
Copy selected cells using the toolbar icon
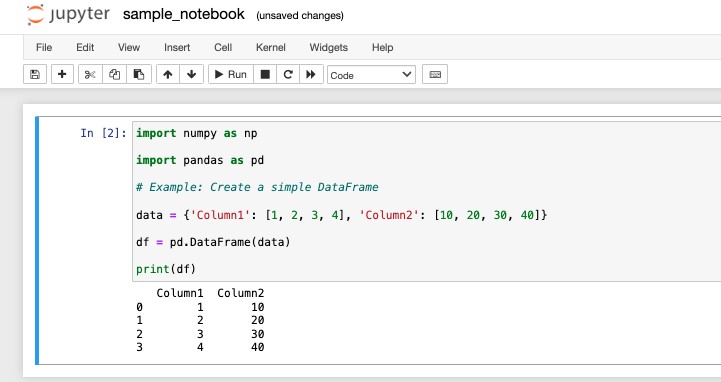click(x=114, y=74)
